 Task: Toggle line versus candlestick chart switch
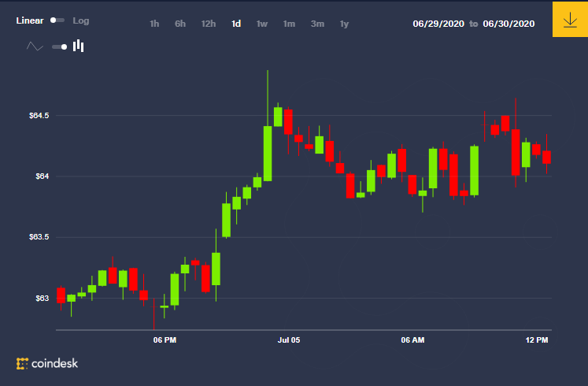pos(59,47)
